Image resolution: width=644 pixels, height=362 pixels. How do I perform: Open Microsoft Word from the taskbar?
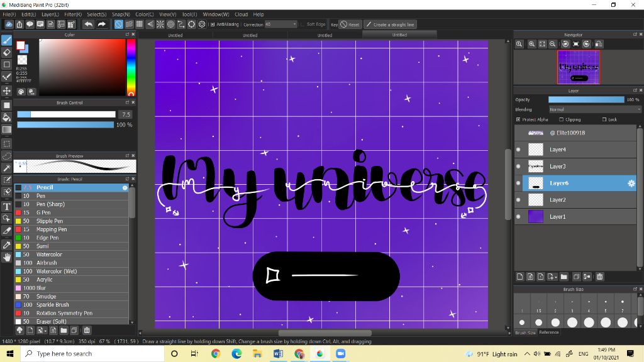[278, 353]
